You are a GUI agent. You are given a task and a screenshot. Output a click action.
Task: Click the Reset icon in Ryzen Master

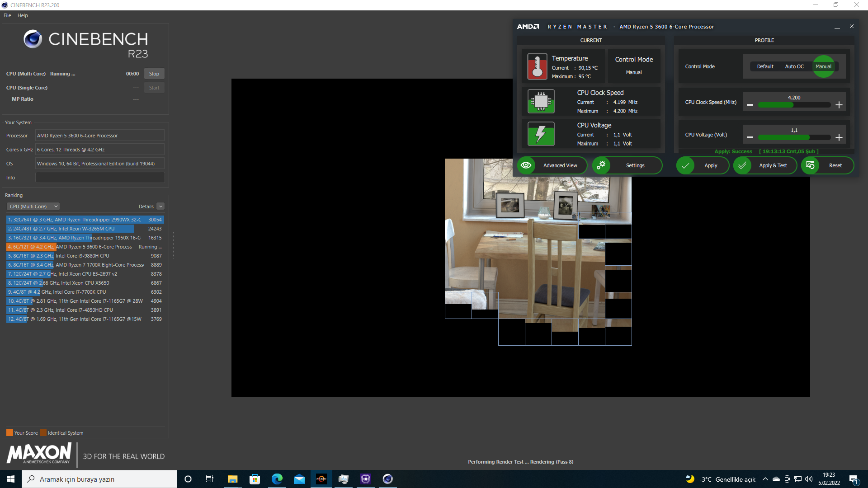coord(810,165)
